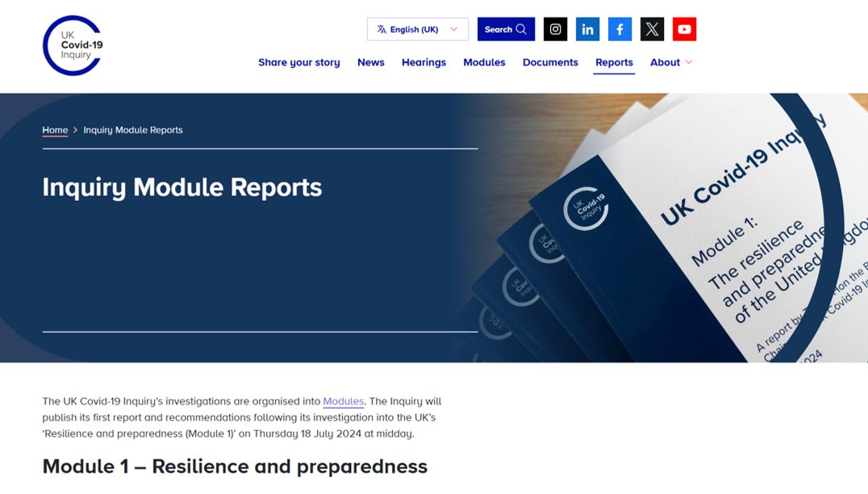
Task: Open the About navigation item
Action: [665, 63]
